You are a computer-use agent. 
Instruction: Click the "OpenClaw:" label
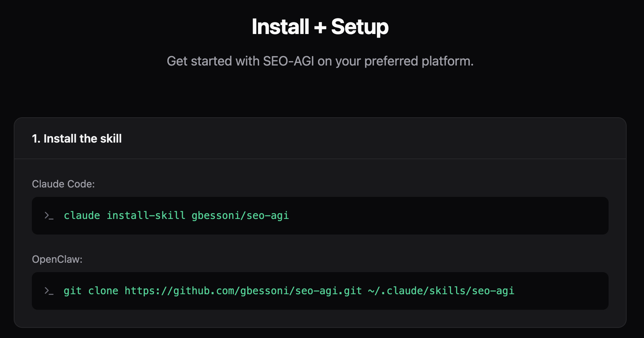(x=57, y=259)
